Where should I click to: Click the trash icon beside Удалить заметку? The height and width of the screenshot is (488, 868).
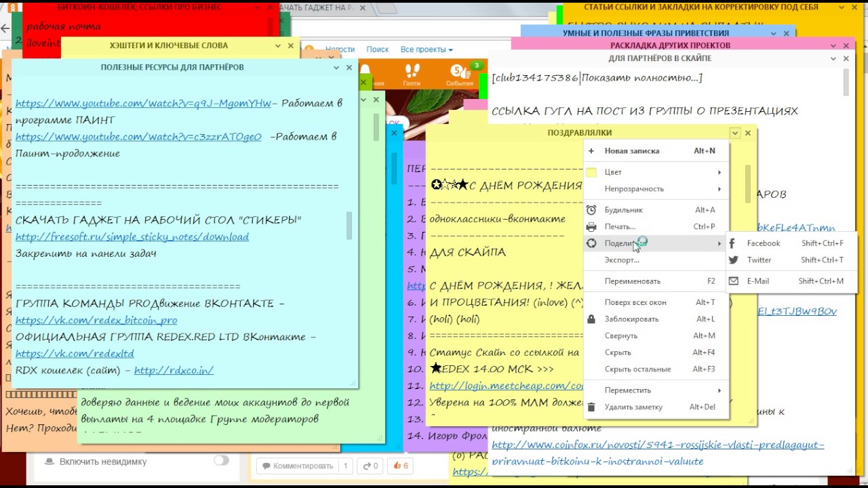(591, 407)
